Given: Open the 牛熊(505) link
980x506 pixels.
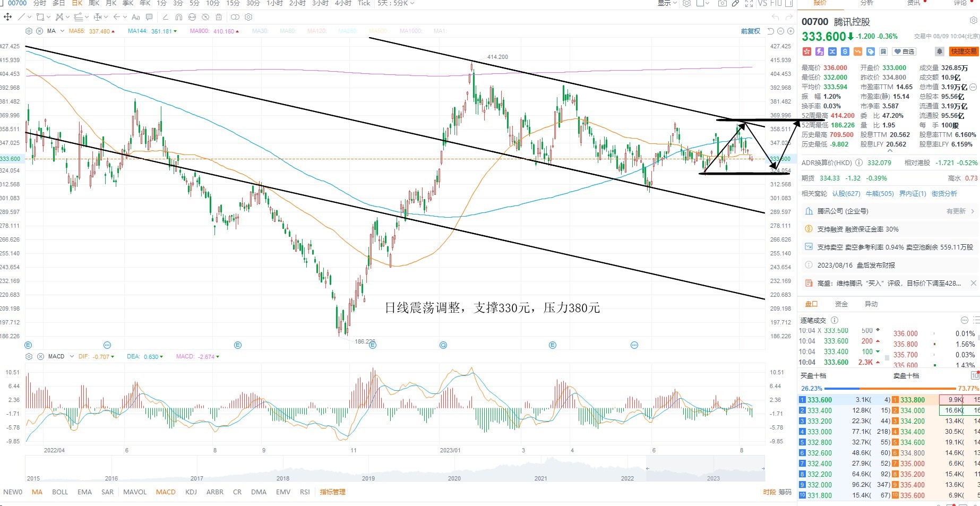Looking at the screenshot, I should click(880, 194).
